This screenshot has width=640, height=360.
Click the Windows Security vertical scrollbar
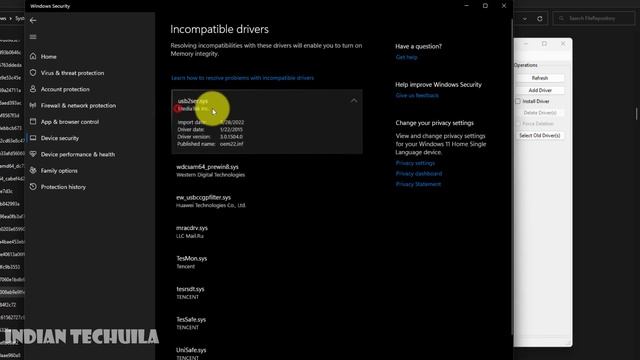click(512, 176)
